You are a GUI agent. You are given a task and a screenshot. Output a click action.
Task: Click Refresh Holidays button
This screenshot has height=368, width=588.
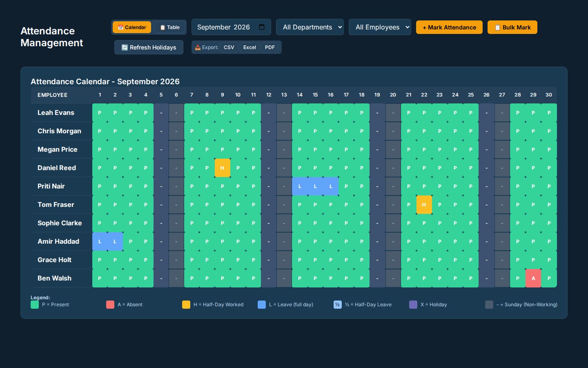point(149,47)
